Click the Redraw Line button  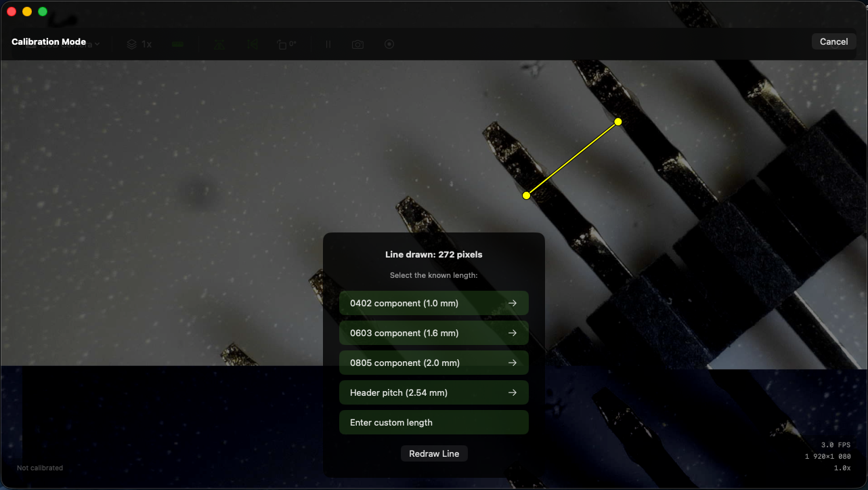434,453
